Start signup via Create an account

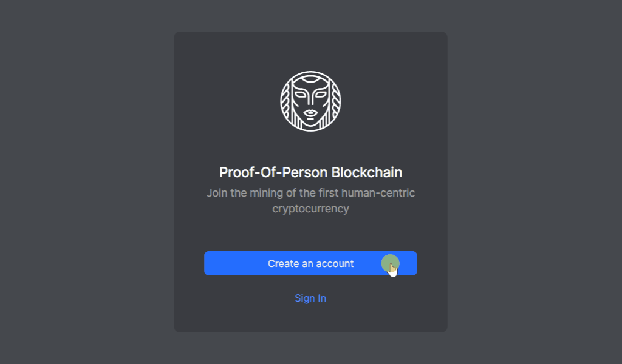click(x=310, y=263)
